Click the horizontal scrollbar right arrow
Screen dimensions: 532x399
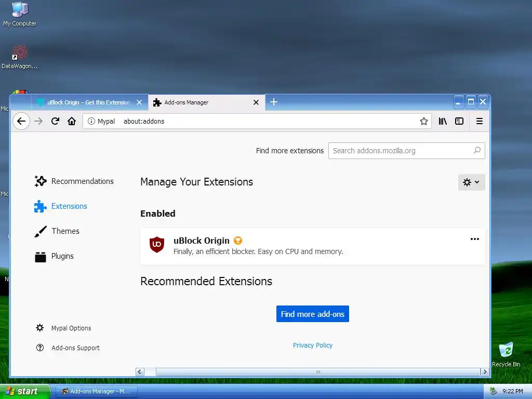(x=485, y=372)
